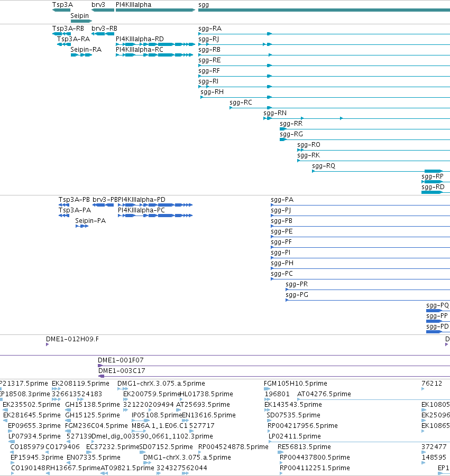Select the sgg-PP protein
Screen dimensions: 450x476
438,321
